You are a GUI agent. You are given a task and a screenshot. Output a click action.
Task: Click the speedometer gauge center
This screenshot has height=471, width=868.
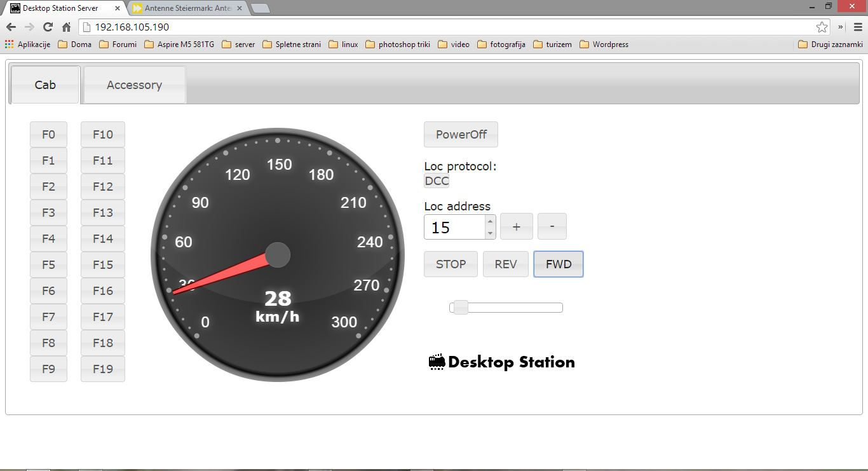[278, 255]
